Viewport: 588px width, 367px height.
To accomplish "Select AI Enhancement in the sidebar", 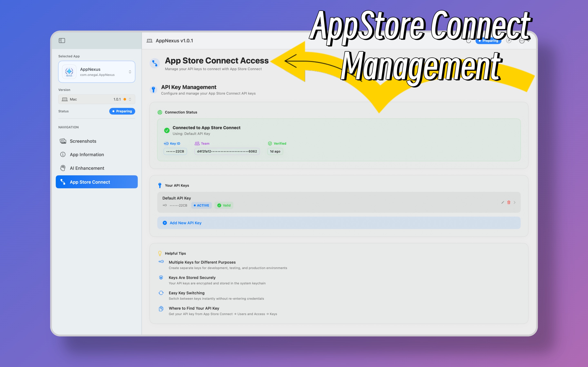I will pyautogui.click(x=87, y=168).
